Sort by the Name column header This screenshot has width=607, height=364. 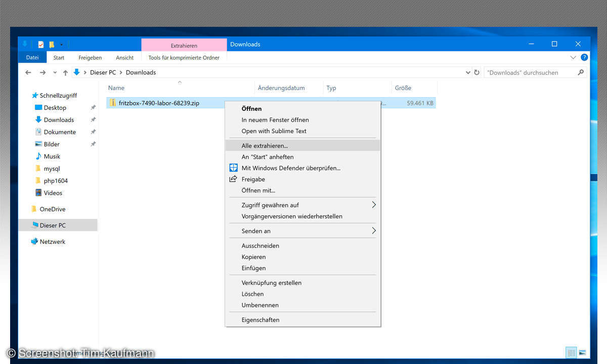point(180,88)
